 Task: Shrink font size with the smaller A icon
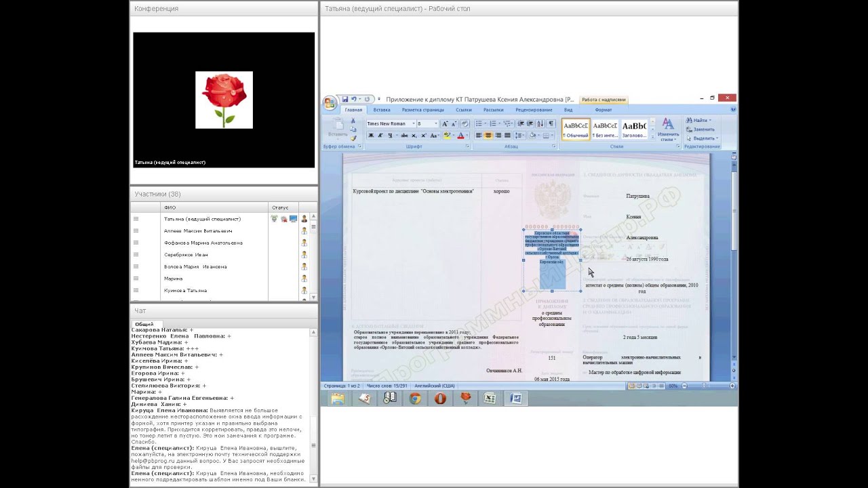click(x=453, y=123)
